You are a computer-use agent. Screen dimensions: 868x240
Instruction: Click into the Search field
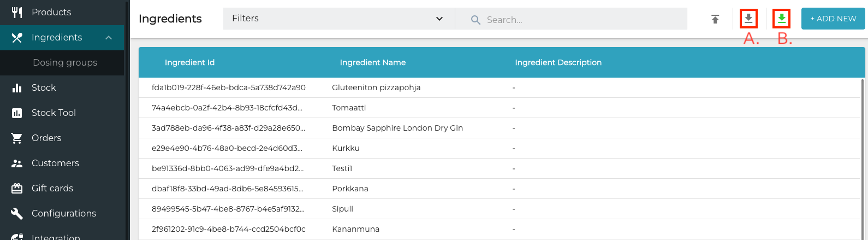click(x=579, y=20)
